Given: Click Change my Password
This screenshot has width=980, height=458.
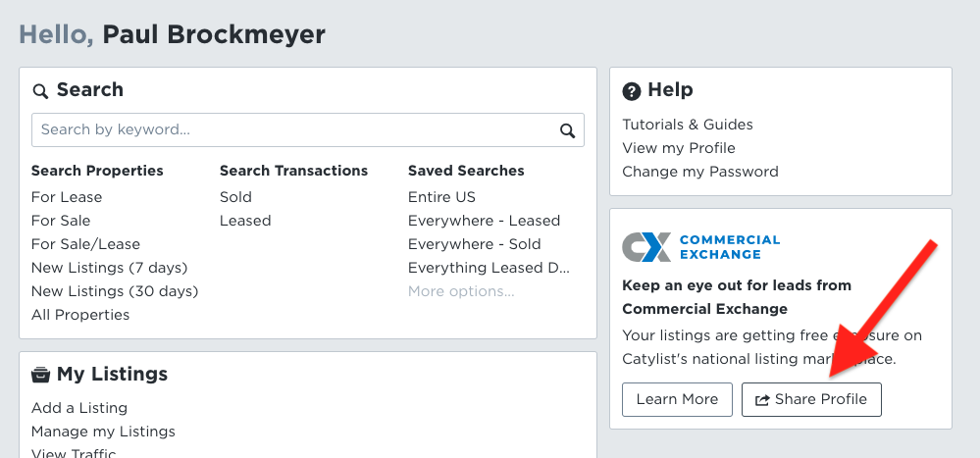Looking at the screenshot, I should (700, 172).
